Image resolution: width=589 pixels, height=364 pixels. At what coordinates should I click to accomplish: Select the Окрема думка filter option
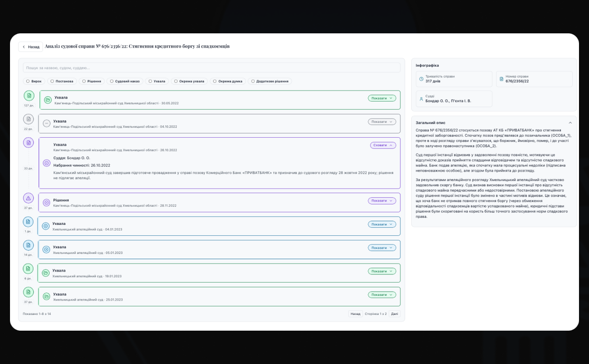(x=228, y=81)
